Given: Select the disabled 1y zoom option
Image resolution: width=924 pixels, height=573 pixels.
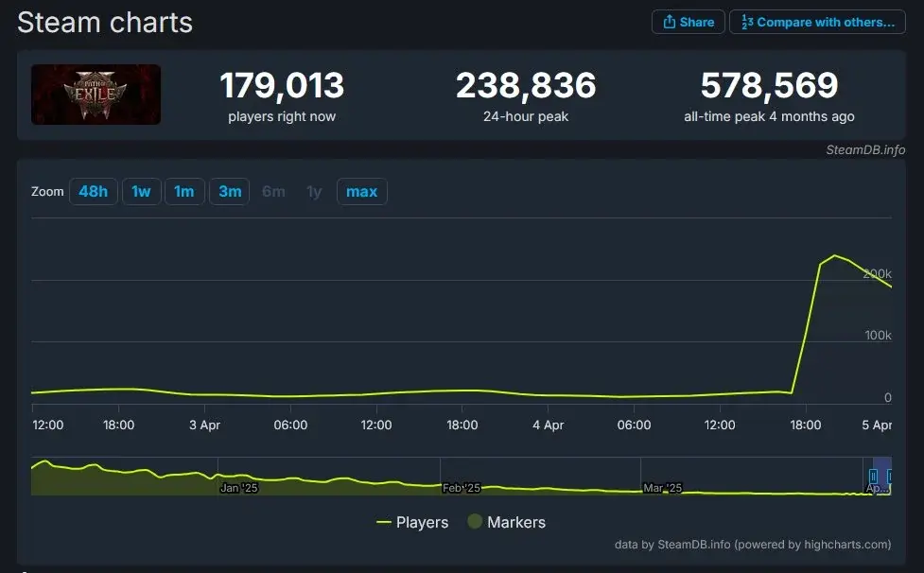Looking at the screenshot, I should pyautogui.click(x=315, y=191).
